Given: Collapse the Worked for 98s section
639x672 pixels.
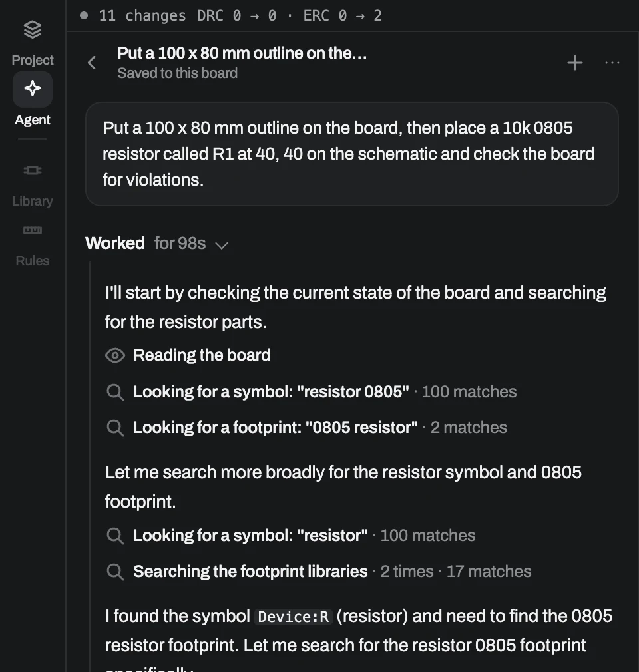Looking at the screenshot, I should pyautogui.click(x=157, y=244).
